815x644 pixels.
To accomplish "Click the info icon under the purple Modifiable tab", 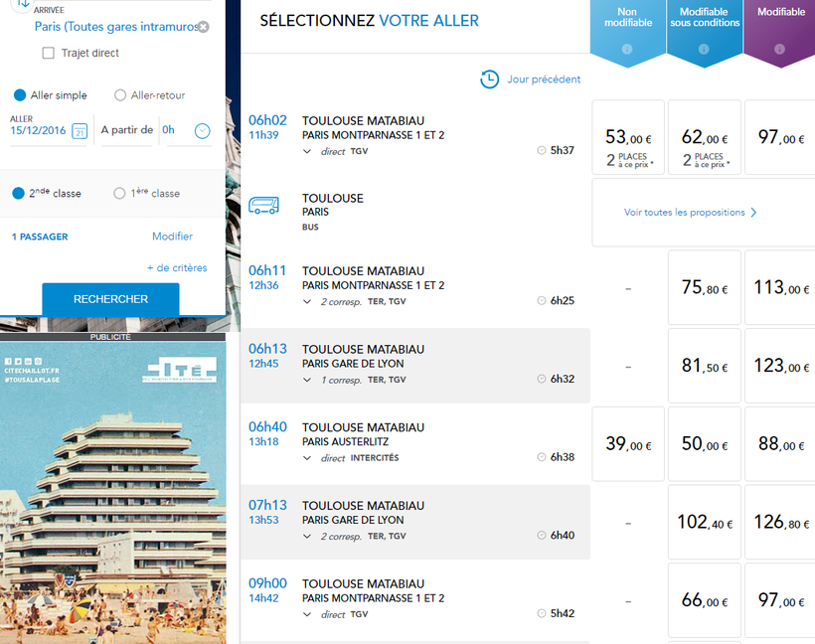I will tap(780, 49).
